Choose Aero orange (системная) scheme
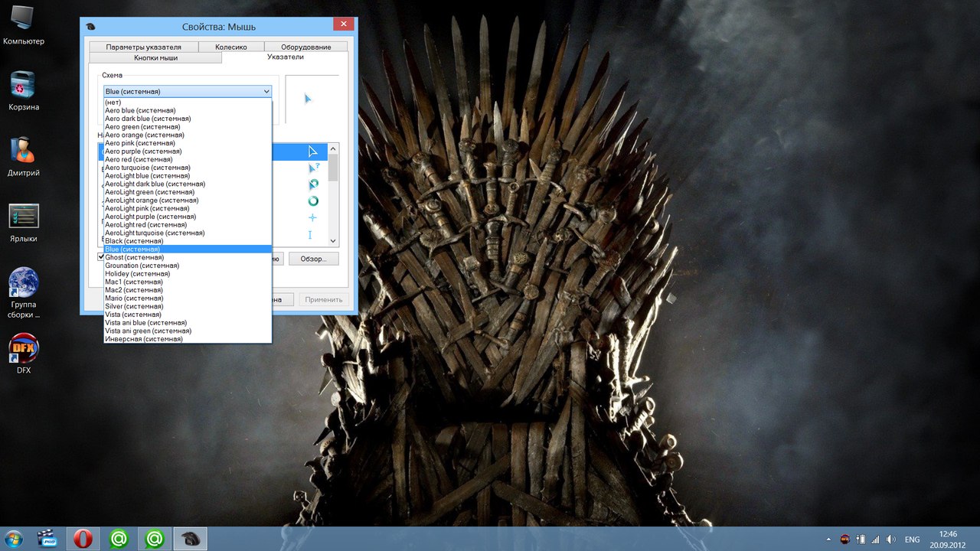980x551 pixels. (188, 135)
